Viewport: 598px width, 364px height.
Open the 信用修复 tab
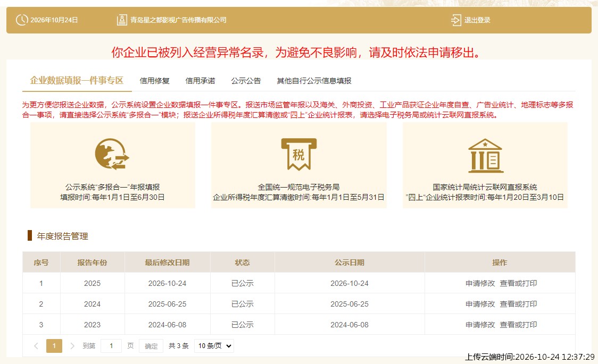pos(154,81)
